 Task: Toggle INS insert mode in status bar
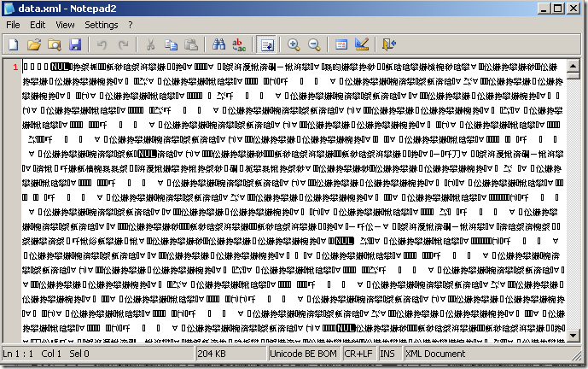[x=386, y=354]
